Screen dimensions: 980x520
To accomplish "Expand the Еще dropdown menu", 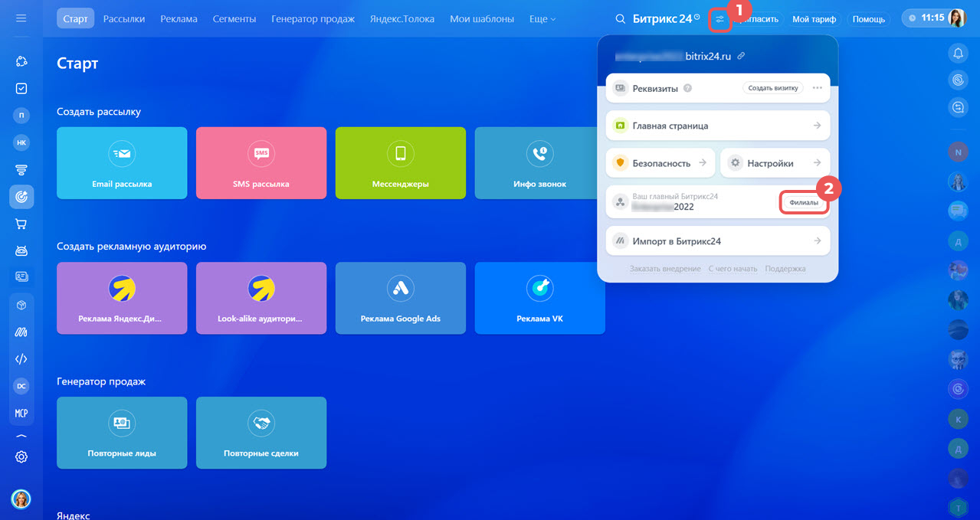I will click(542, 18).
